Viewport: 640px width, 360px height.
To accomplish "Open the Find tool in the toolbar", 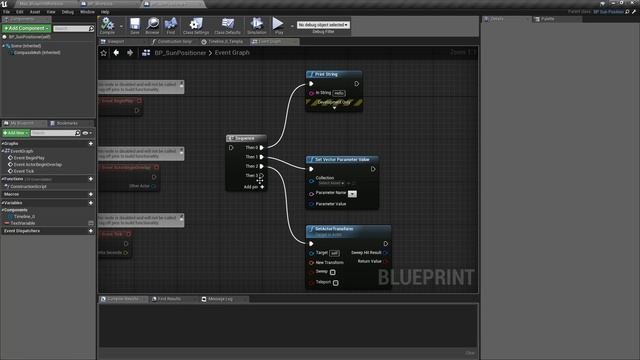I will 171,24.
